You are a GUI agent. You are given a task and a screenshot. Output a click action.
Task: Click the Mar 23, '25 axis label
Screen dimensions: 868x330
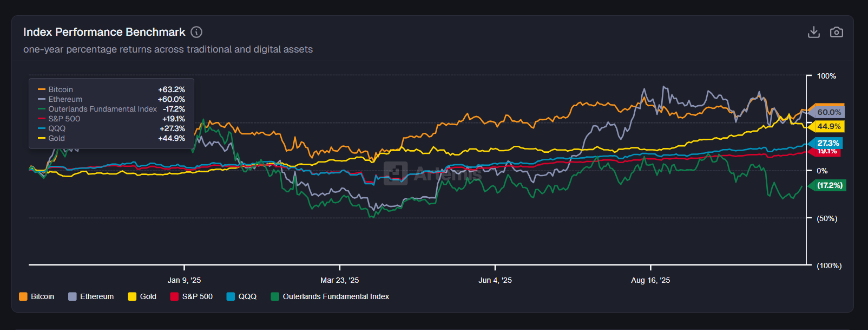[x=339, y=280]
